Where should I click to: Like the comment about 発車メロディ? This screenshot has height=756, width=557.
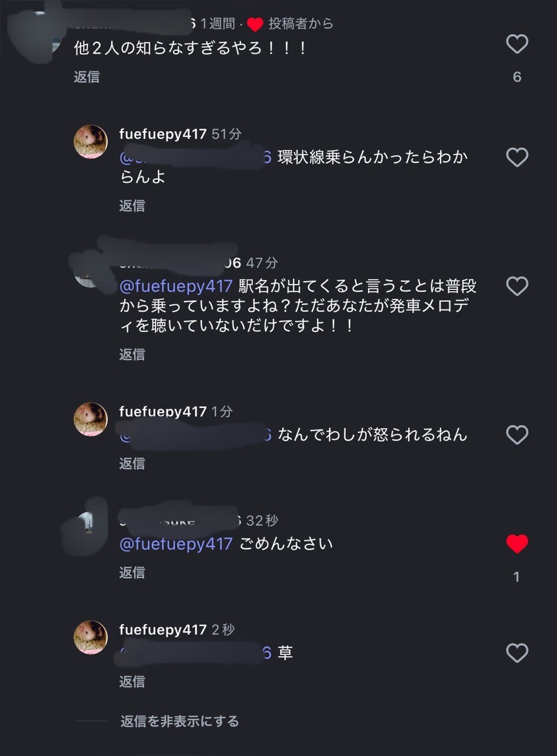point(517,286)
